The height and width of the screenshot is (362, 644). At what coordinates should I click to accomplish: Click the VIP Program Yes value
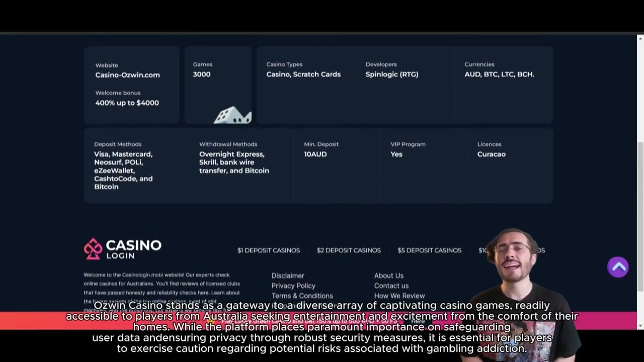pos(396,154)
